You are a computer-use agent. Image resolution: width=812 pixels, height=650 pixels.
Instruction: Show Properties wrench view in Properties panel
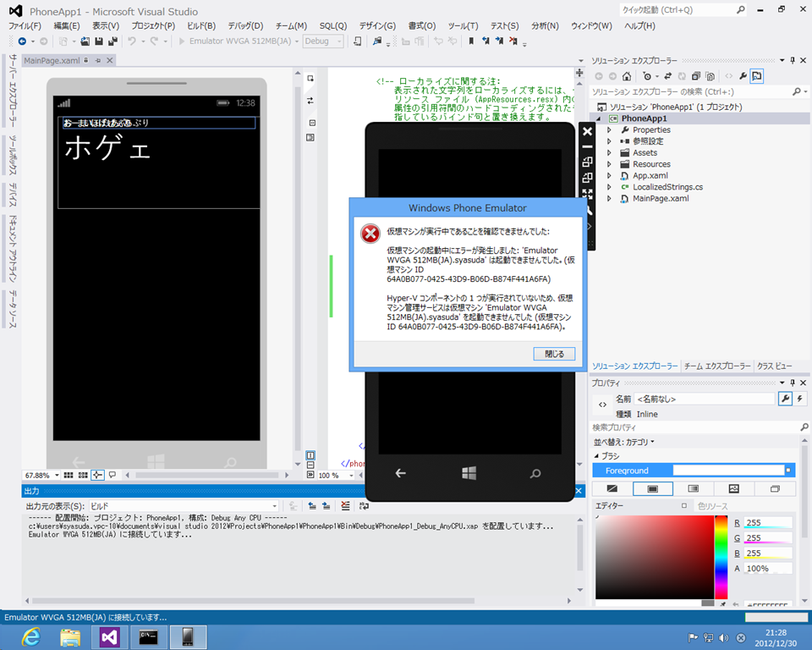pos(786,399)
